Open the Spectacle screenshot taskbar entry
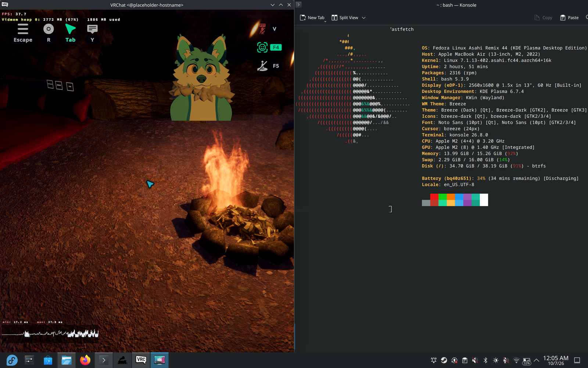The width and height of the screenshot is (588, 368). coord(159,360)
